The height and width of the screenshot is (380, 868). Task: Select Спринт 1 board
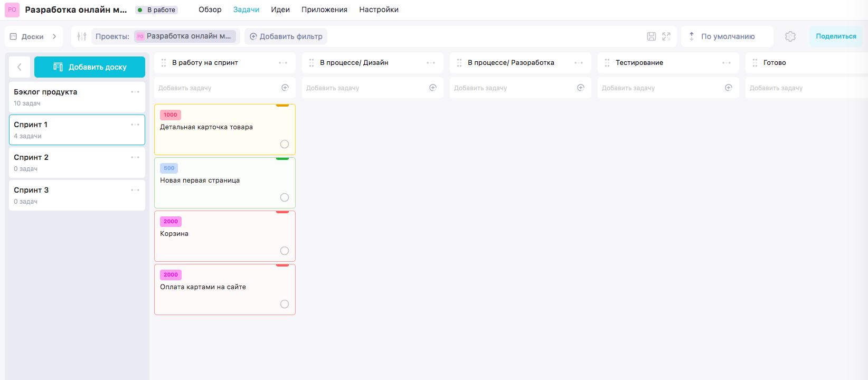click(77, 130)
